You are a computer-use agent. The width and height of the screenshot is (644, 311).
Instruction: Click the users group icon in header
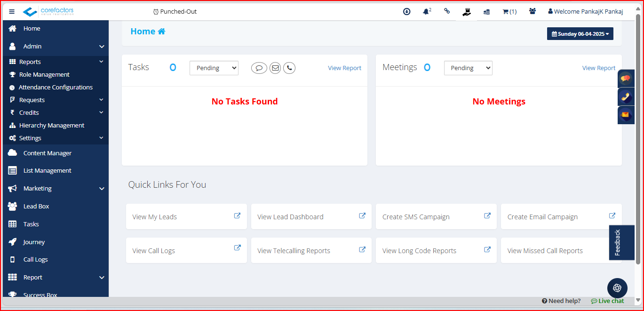533,11
